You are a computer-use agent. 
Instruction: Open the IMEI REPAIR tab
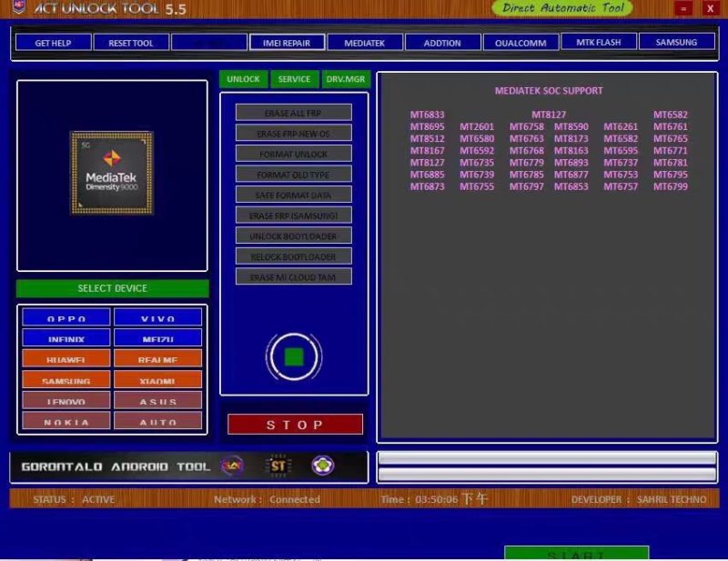pos(287,43)
